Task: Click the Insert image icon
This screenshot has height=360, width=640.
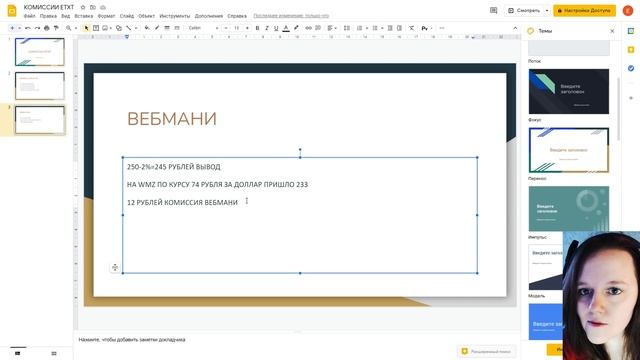Action: (x=105, y=28)
